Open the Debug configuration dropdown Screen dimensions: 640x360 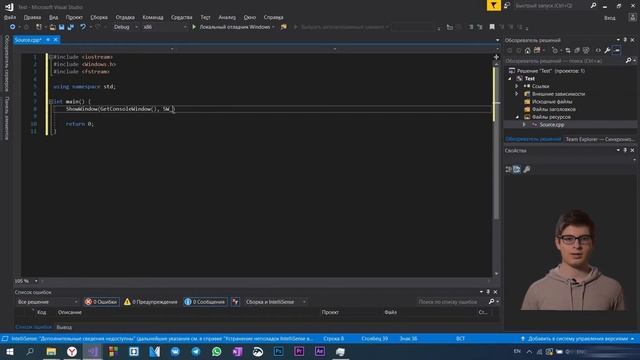pyautogui.click(x=125, y=27)
